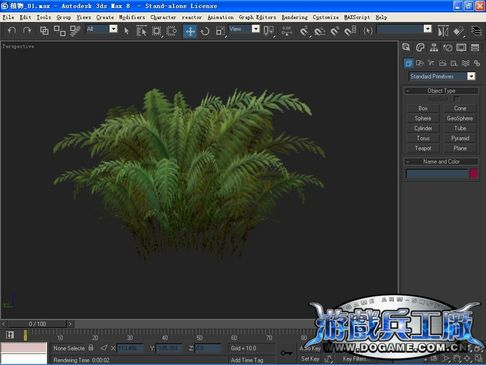Activate the Select and Link tool
Image resolution: width=486 pixels, height=365 pixels.
[x=44, y=31]
